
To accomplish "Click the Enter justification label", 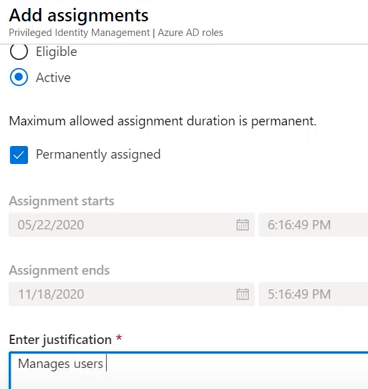I will click(60, 340).
